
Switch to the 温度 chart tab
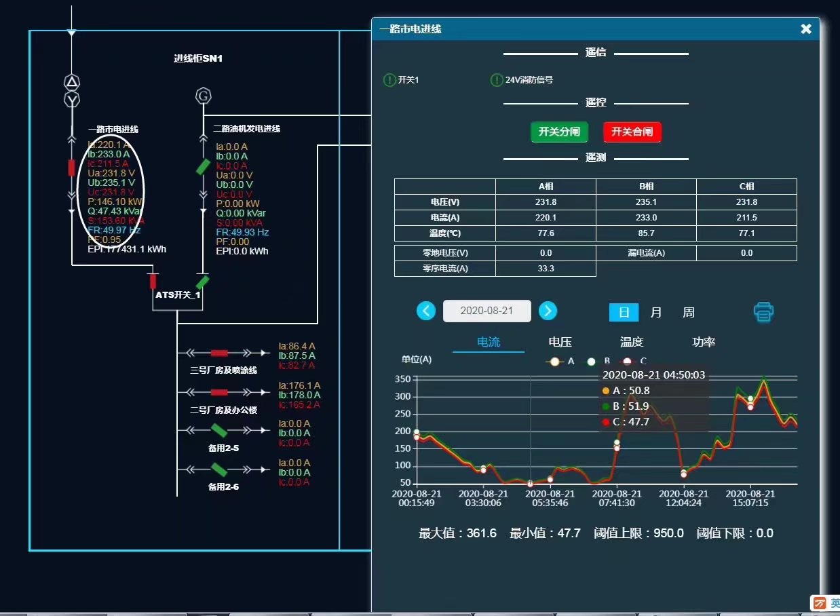click(631, 342)
